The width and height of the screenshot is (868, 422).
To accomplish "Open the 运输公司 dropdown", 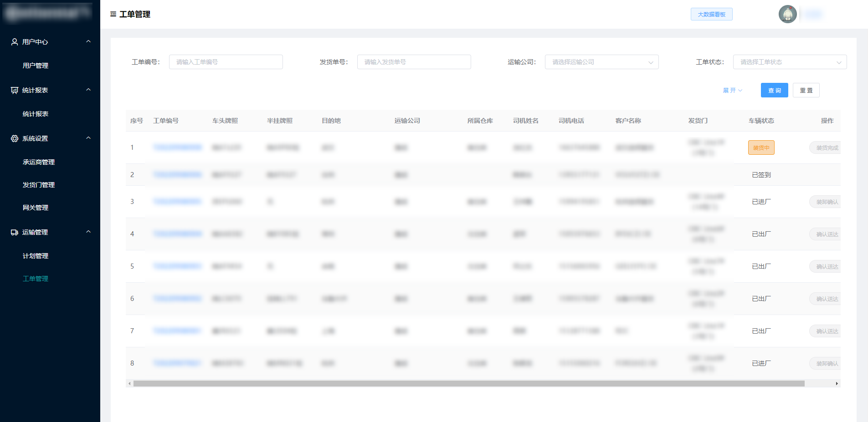I will coord(601,62).
